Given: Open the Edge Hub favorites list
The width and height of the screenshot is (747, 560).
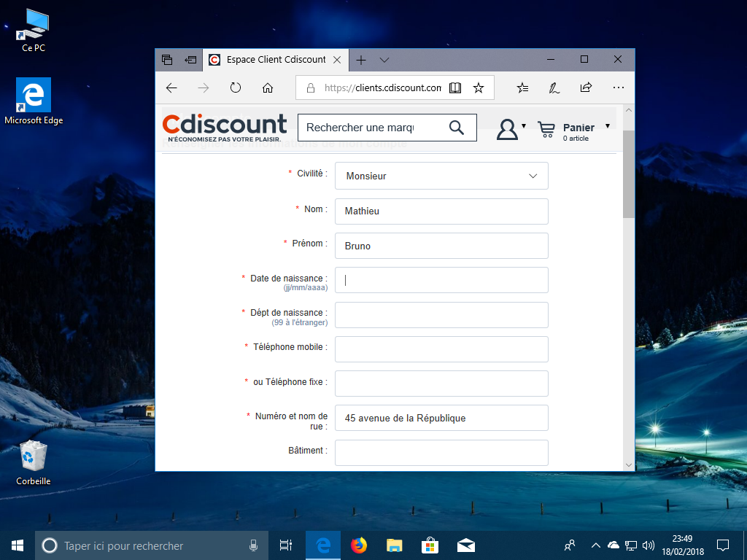Looking at the screenshot, I should coord(522,87).
